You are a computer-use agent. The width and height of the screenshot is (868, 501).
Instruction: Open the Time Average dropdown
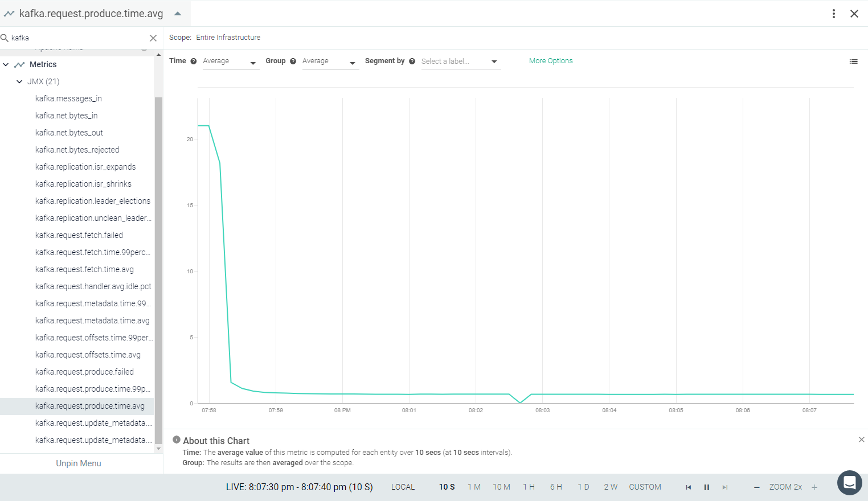click(x=230, y=61)
